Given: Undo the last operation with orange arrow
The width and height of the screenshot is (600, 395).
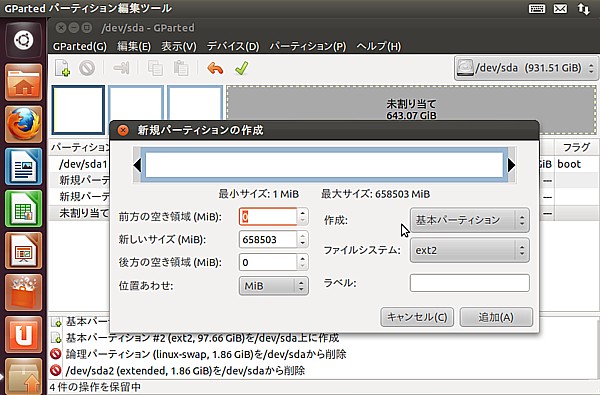Looking at the screenshot, I should point(215,68).
